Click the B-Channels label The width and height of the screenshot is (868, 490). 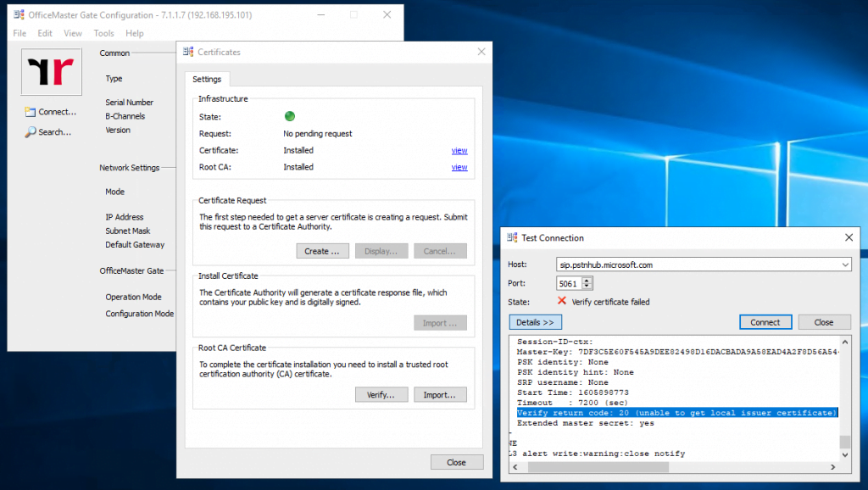[125, 116]
